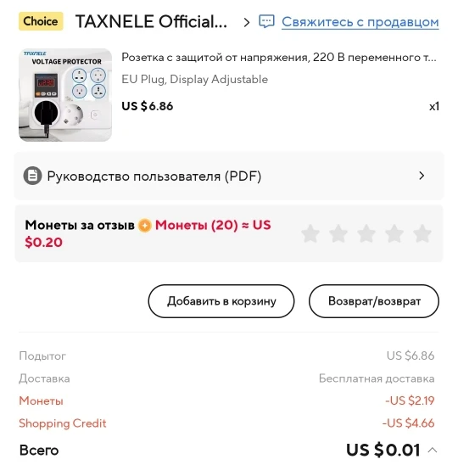Open TAXNELE Official store name
Image resolution: width=458 pixels, height=476 pixels.
[151, 21]
